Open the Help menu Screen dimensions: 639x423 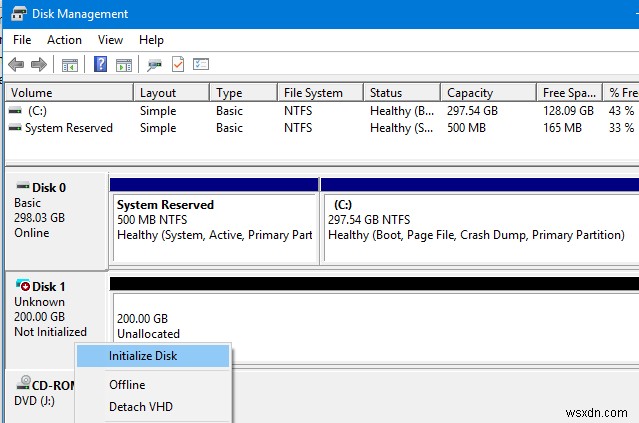[151, 40]
